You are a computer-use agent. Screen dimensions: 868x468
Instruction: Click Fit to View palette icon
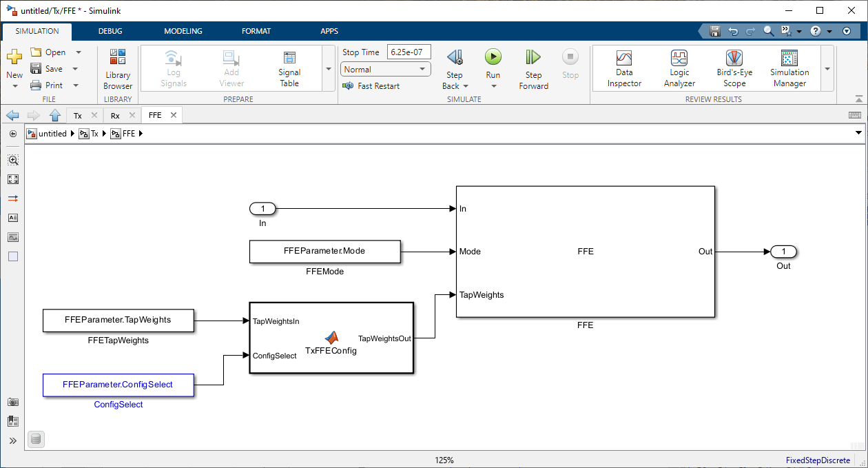click(13, 179)
